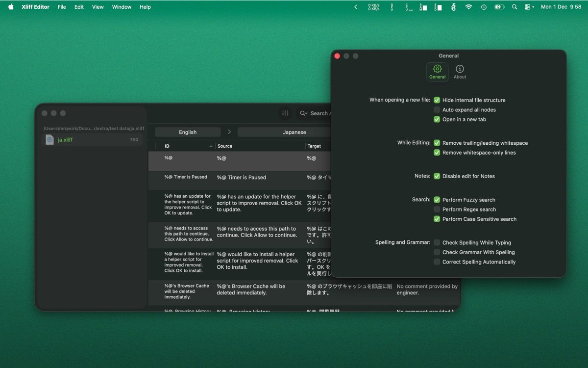Image resolution: width=588 pixels, height=368 pixels.
Task: Open the English source language selector
Action: [188, 132]
